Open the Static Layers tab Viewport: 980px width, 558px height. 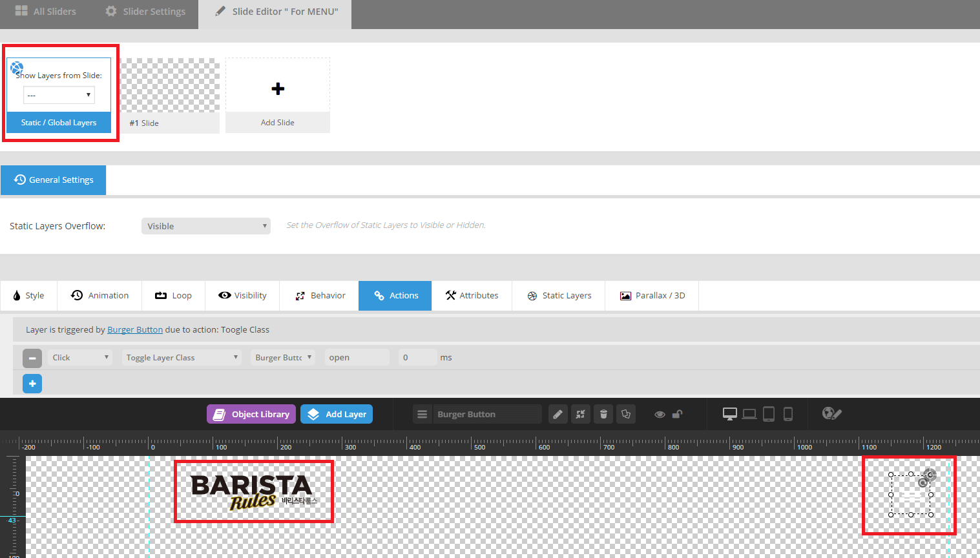point(559,296)
